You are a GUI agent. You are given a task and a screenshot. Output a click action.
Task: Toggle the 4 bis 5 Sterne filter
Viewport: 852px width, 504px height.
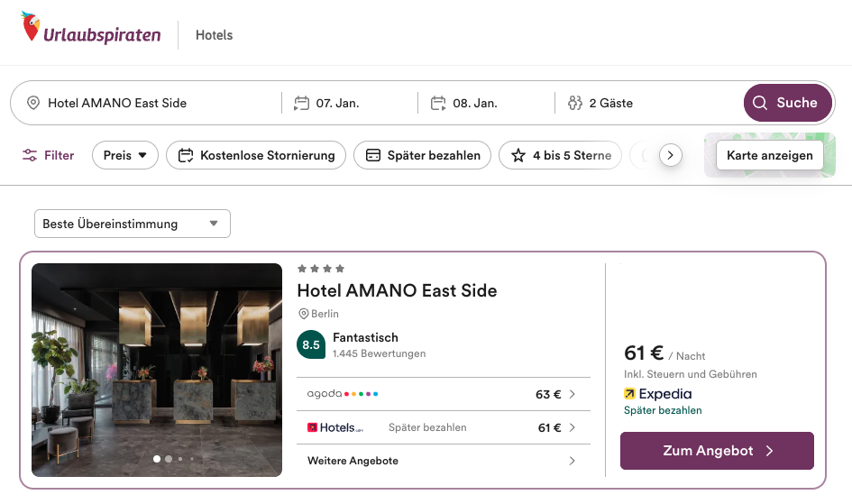560,155
